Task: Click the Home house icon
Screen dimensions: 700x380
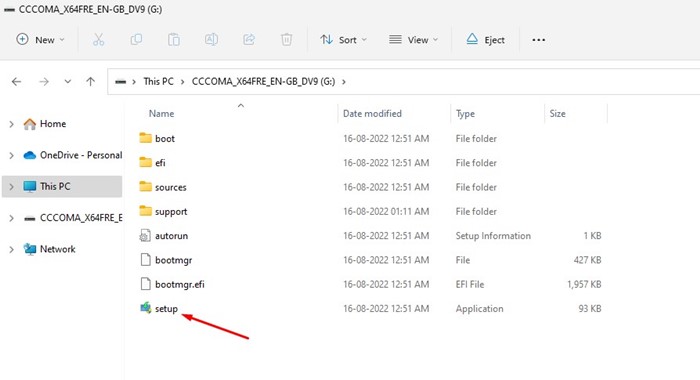Action: pos(29,124)
